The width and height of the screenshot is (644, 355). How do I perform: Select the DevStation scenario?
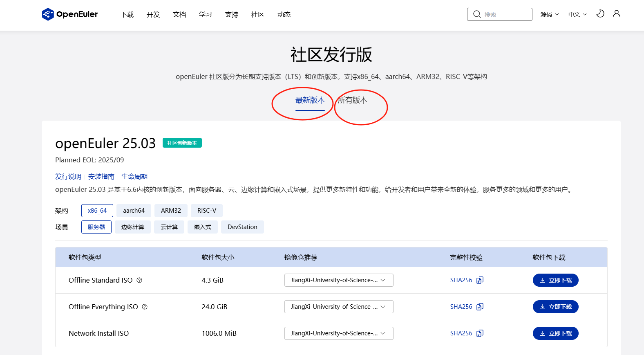[x=242, y=227]
